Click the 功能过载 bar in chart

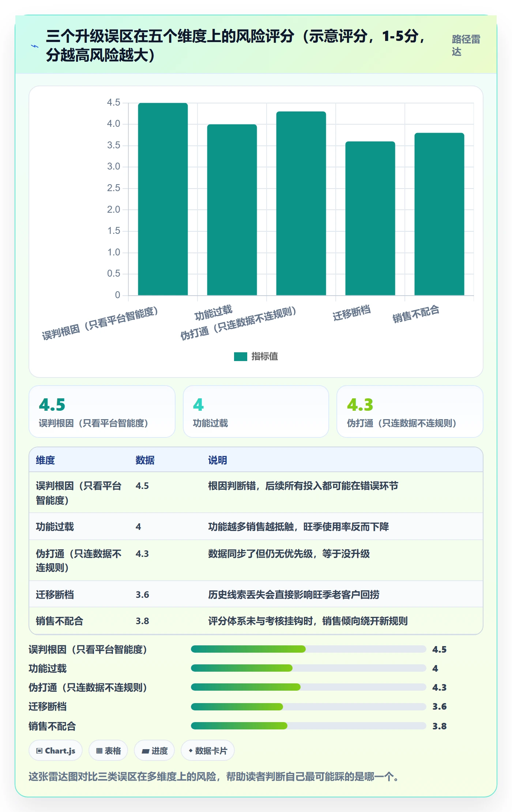tap(232, 210)
